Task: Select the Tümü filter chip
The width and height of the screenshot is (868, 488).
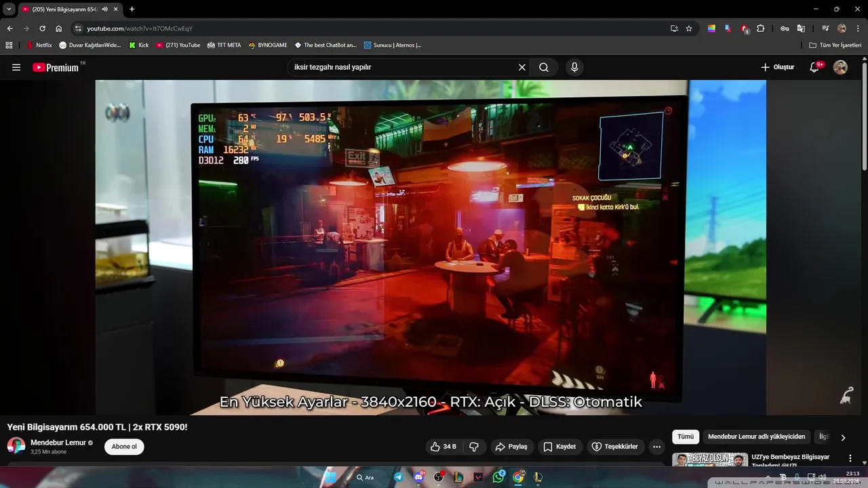Action: point(686,436)
